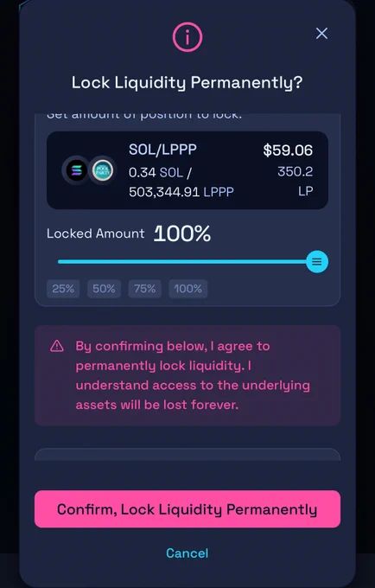Click the Pool Party LPPP token icon
Image resolution: width=375 pixels, height=588 pixels.
[102, 170]
